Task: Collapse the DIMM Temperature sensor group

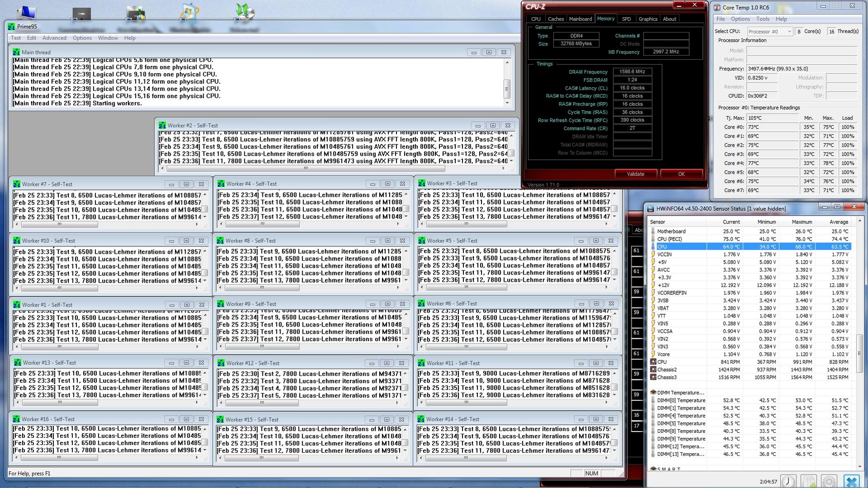Action: point(653,393)
